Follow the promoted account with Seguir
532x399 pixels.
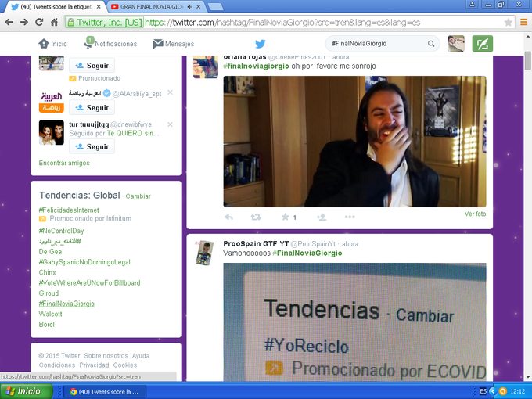coord(92,66)
